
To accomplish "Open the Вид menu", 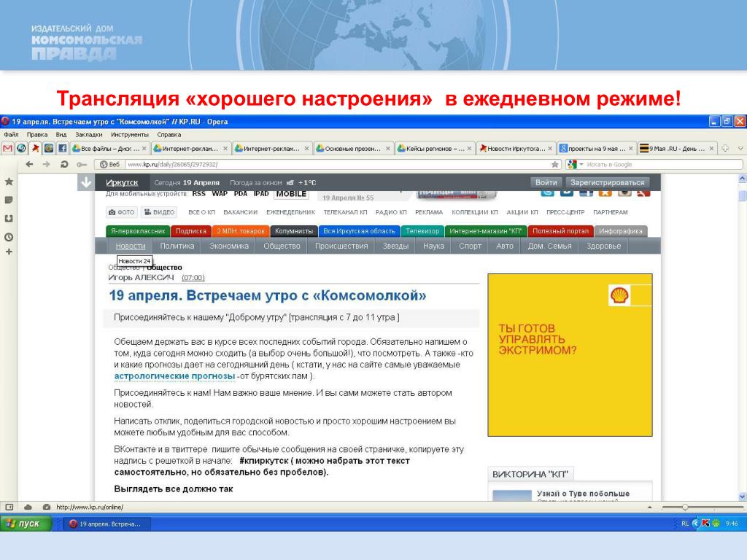I will coord(61,135).
